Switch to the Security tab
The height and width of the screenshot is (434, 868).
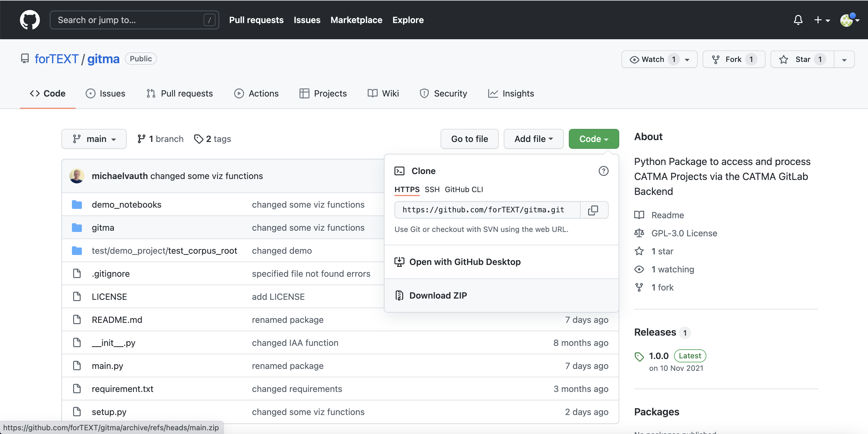pos(443,93)
